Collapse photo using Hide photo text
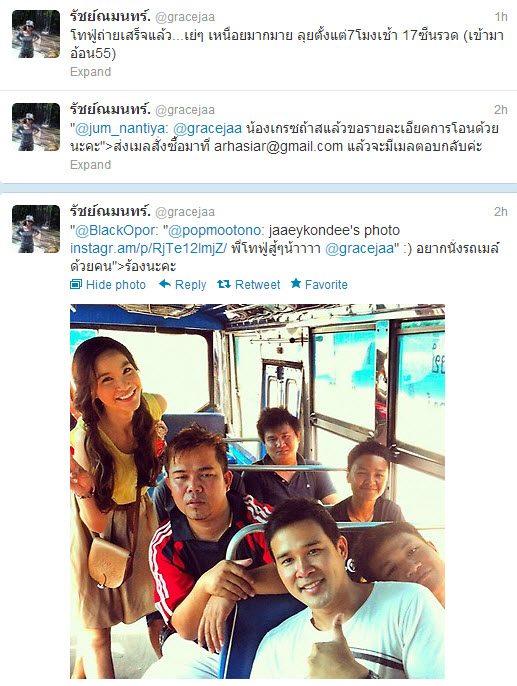Image resolution: width=517 pixels, height=686 pixels. [x=116, y=285]
